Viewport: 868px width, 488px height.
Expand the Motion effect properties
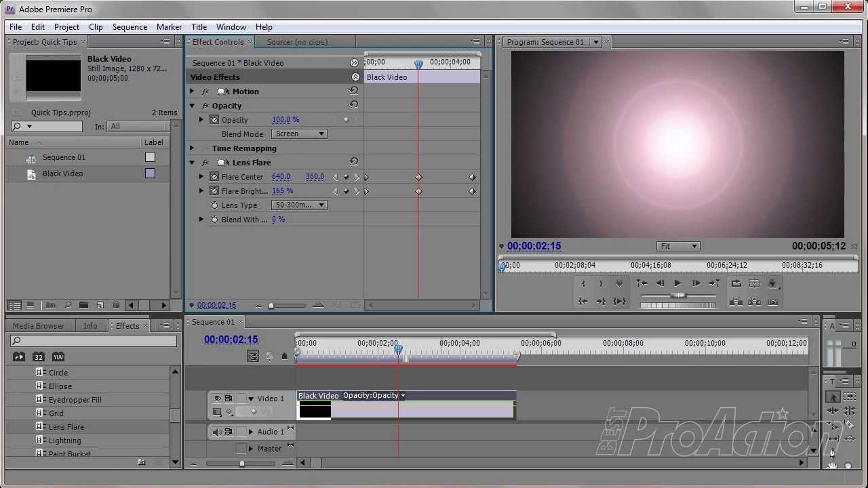pos(192,91)
